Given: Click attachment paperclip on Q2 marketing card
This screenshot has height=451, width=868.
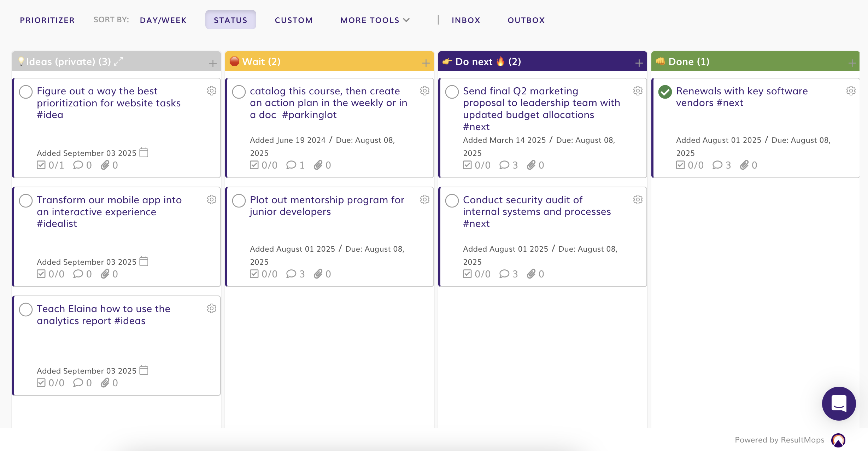Looking at the screenshot, I should 531,165.
